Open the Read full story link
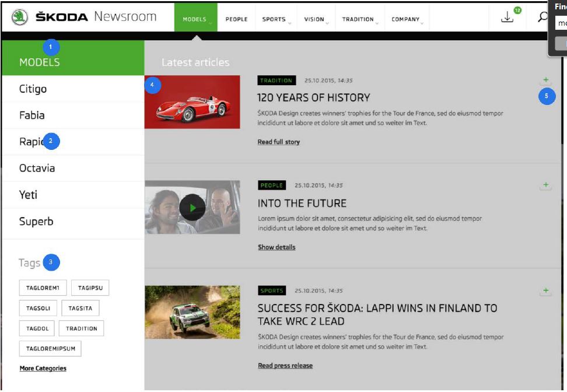The image size is (567, 392). pyautogui.click(x=278, y=142)
